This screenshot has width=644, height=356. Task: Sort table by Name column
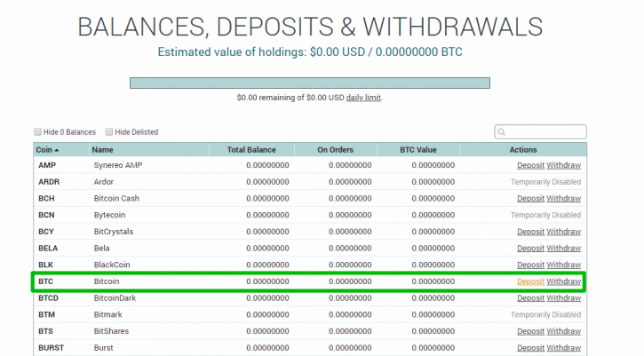point(149,150)
